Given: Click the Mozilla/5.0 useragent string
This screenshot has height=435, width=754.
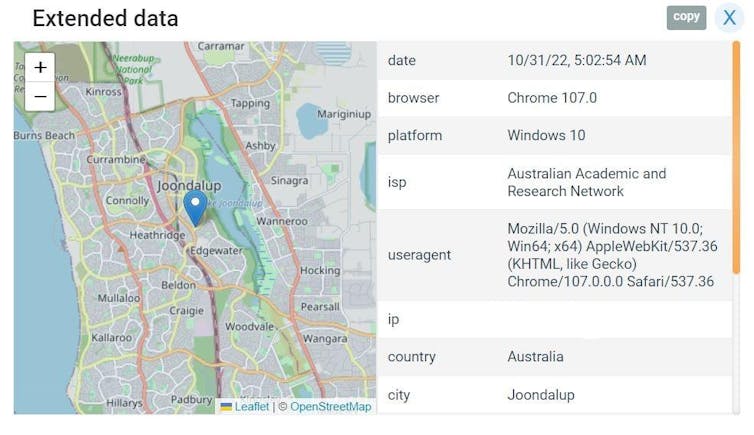Looking at the screenshot, I should pyautogui.click(x=610, y=255).
